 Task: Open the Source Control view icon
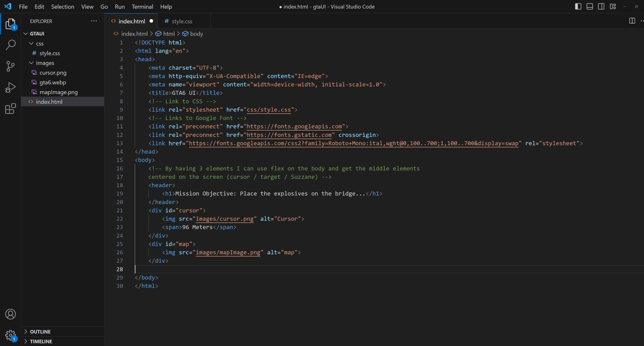[10, 66]
